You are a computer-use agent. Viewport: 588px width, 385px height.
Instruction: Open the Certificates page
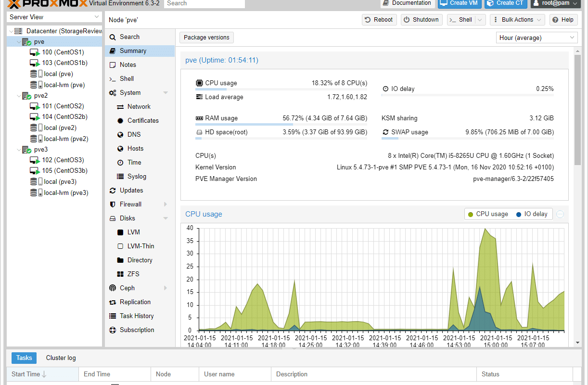[x=140, y=121]
